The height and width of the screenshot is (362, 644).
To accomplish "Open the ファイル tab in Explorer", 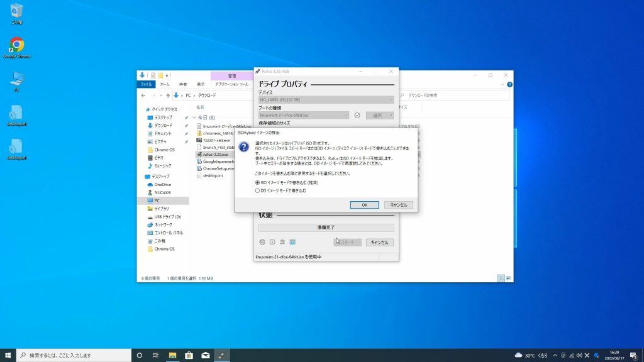I will coord(146,84).
